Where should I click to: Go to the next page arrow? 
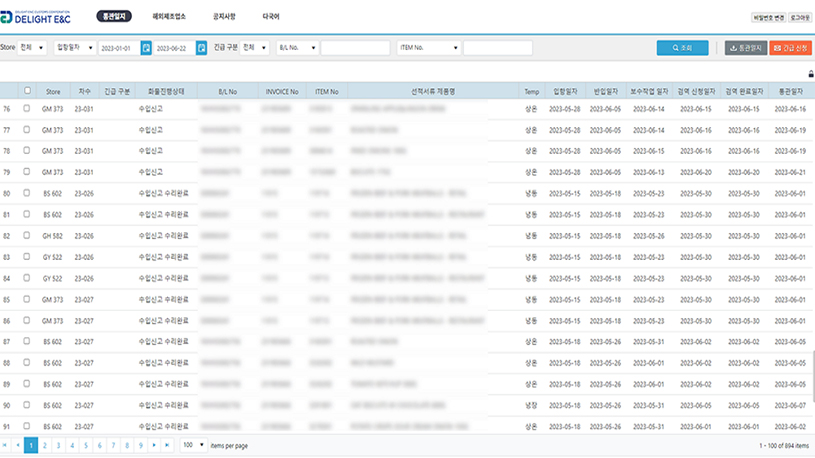tap(153, 444)
